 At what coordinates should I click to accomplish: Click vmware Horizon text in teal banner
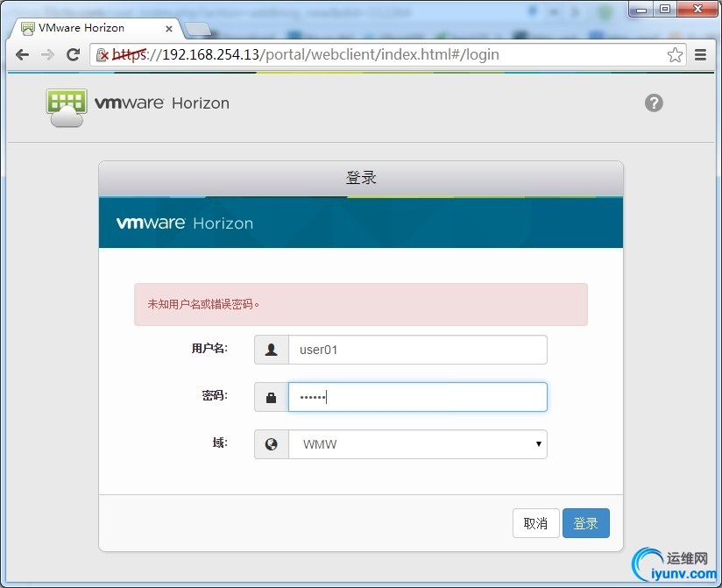[x=185, y=223]
